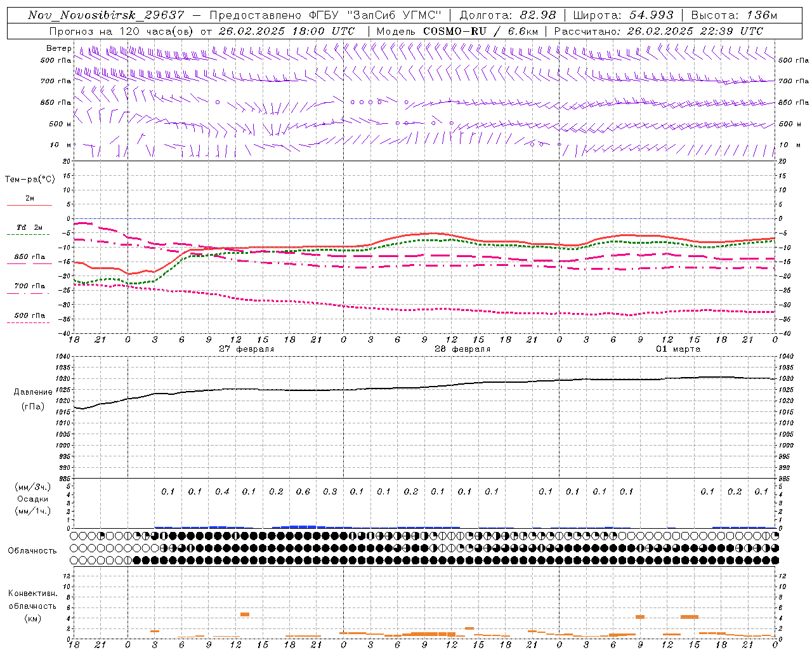
Task: Click the (км) unit label
Action: coord(33,618)
